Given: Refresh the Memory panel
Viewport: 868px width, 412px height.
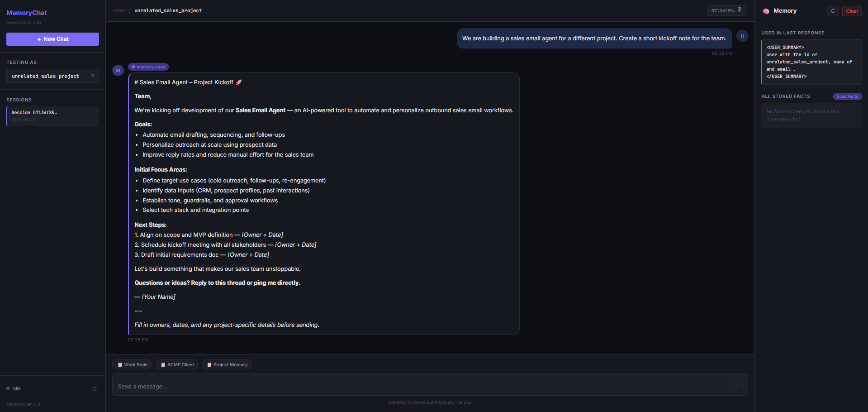Looking at the screenshot, I should (833, 11).
